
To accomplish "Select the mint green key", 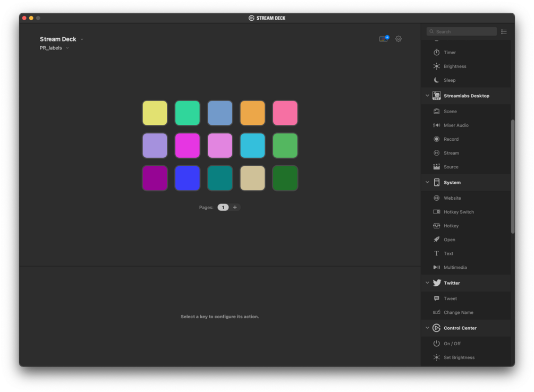I will (x=188, y=113).
